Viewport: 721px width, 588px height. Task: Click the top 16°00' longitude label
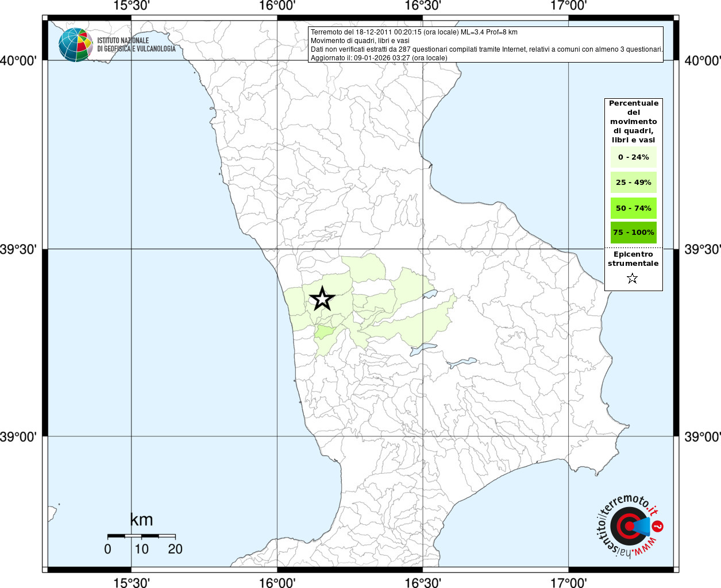[x=277, y=6]
